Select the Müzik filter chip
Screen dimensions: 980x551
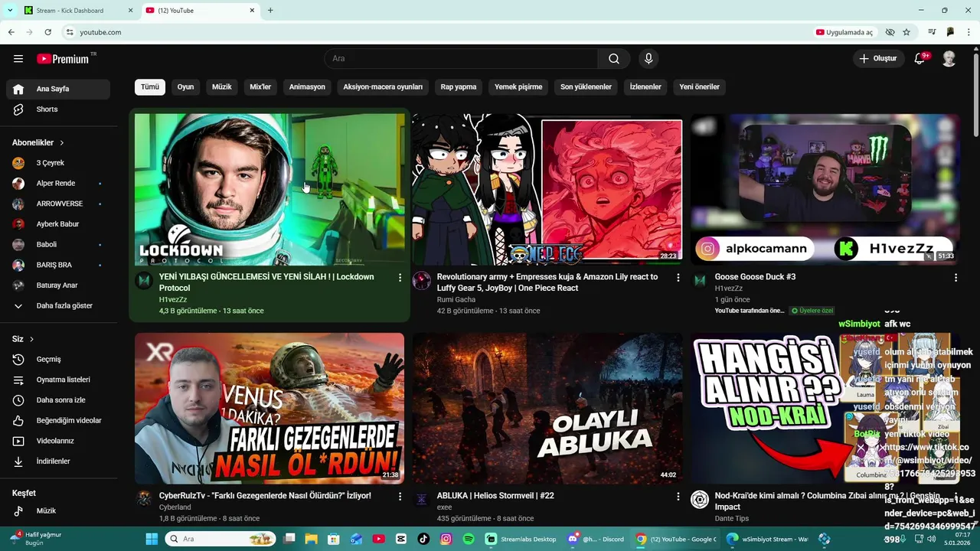pyautogui.click(x=222, y=86)
